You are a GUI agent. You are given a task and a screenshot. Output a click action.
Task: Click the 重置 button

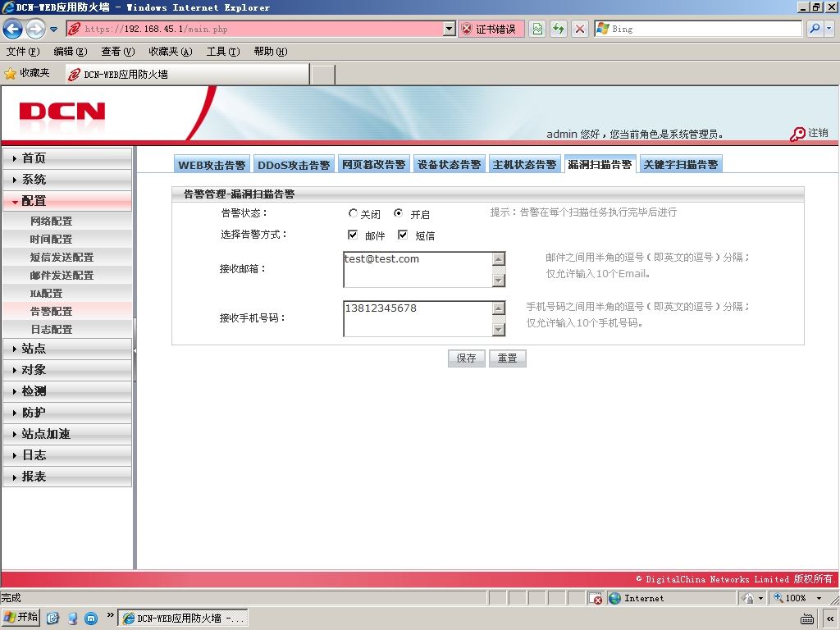(507, 358)
